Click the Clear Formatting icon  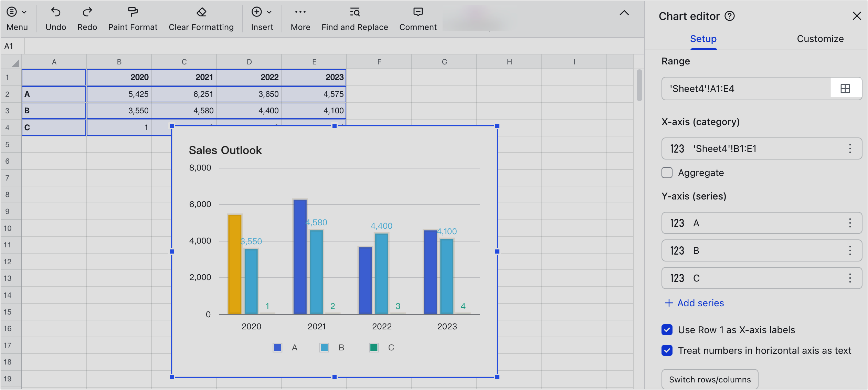(x=201, y=12)
